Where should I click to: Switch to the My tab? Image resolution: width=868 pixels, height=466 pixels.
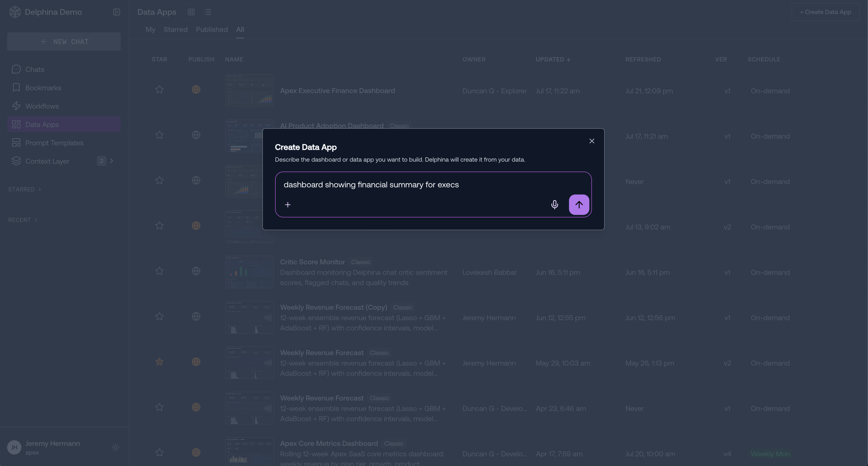click(150, 30)
